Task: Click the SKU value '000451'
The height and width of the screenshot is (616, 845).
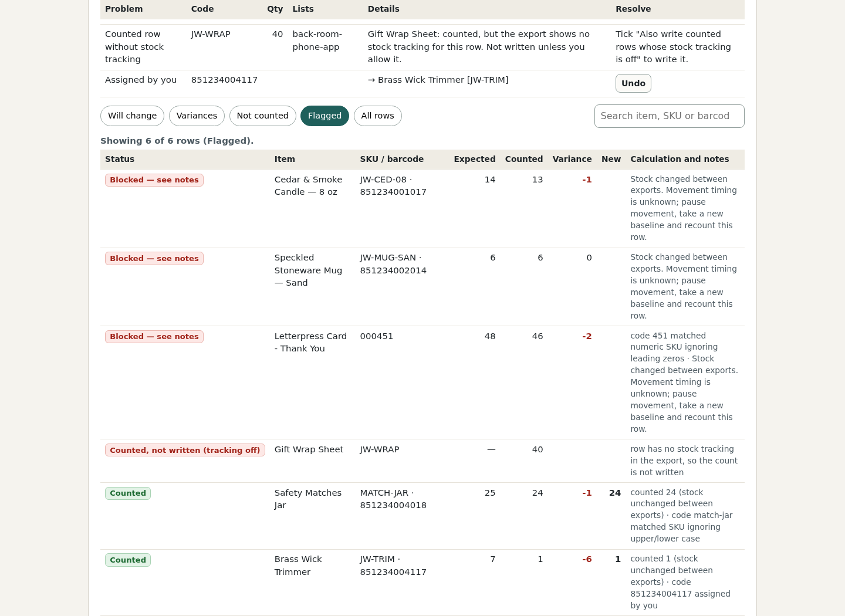Action: point(377,337)
